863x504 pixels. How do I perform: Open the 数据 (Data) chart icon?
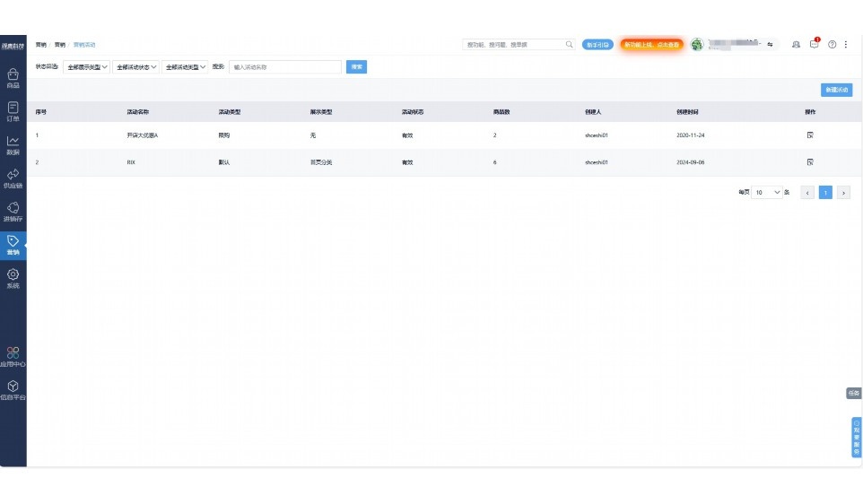pos(13,143)
